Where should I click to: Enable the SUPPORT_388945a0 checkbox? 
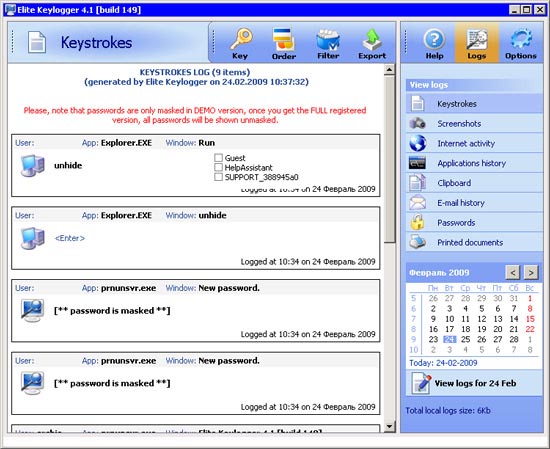click(x=219, y=177)
